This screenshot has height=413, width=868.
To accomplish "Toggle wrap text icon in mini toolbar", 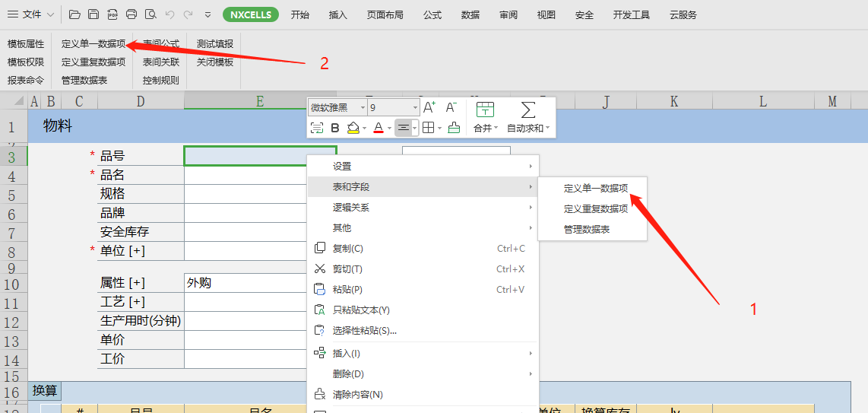I will point(317,128).
